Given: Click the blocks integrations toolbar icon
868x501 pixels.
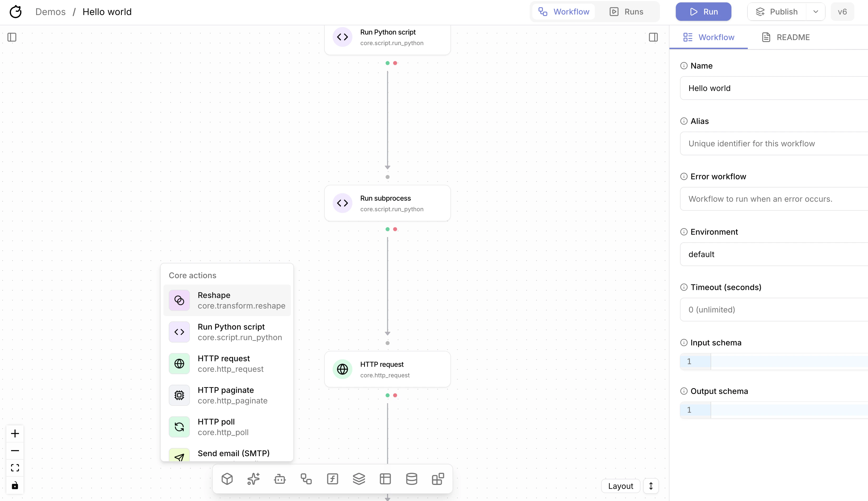Looking at the screenshot, I should [438, 479].
